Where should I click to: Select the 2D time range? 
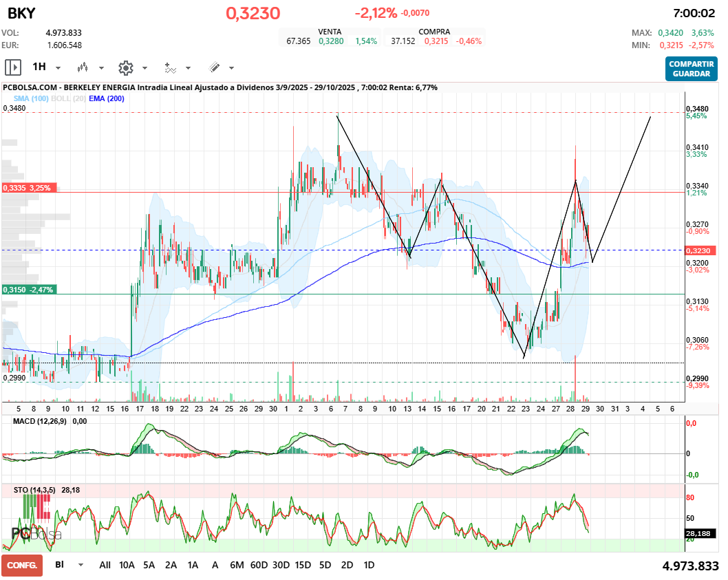pyautogui.click(x=347, y=565)
